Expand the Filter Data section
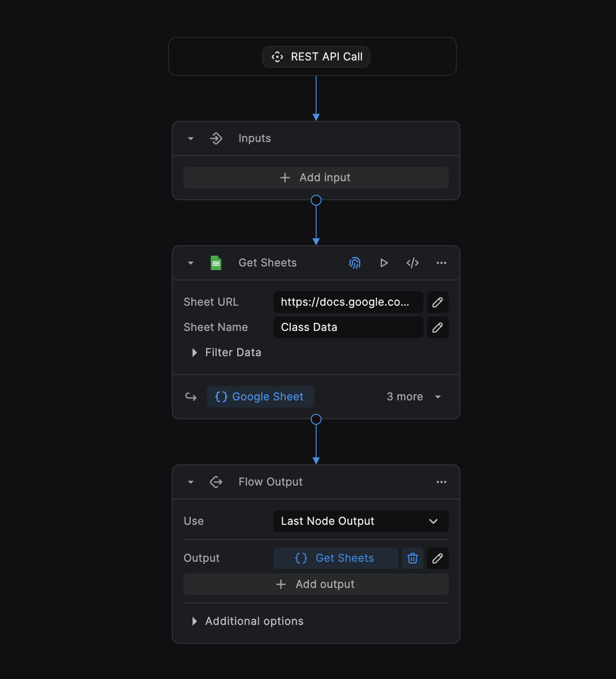Image resolution: width=616 pixels, height=679 pixels. 195,353
